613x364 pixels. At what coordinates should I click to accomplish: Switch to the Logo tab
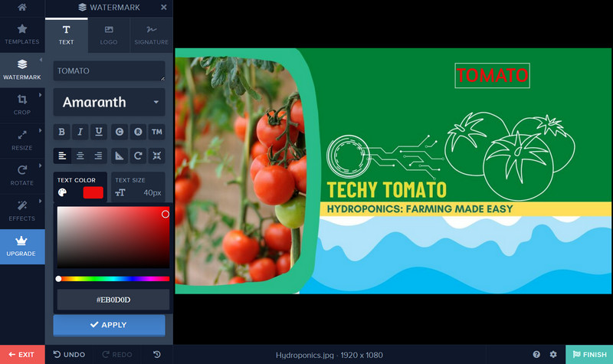[109, 34]
